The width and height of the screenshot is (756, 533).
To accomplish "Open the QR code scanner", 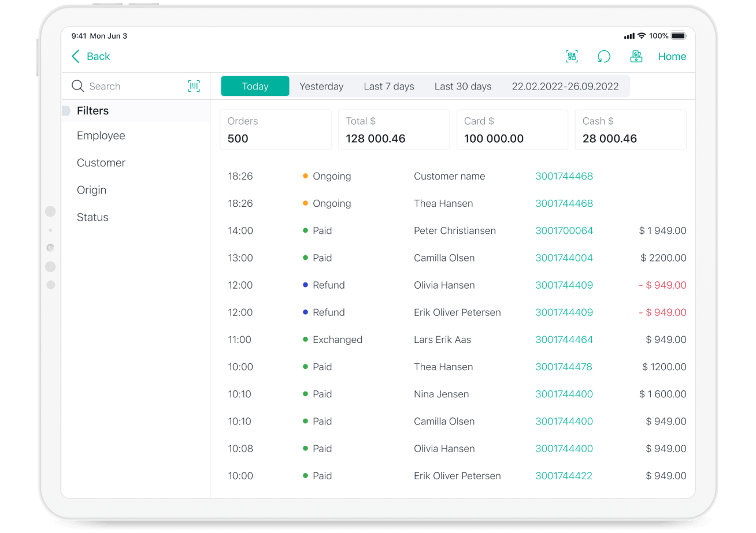I will coord(572,56).
